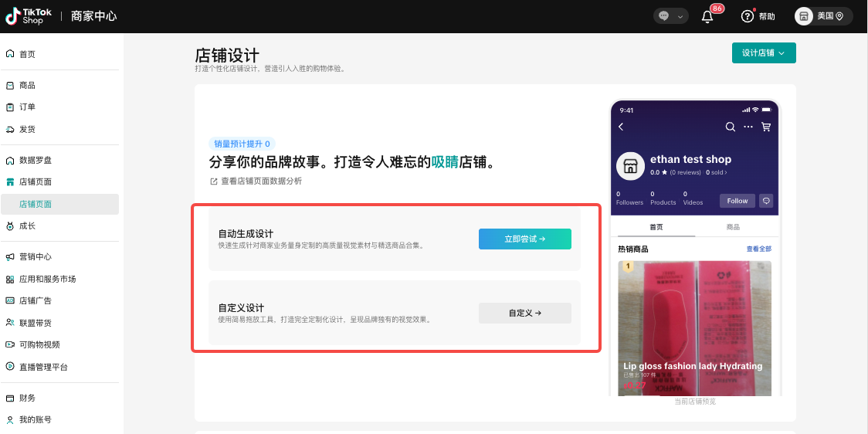
Task: Click the 自定义 button
Action: 524,313
